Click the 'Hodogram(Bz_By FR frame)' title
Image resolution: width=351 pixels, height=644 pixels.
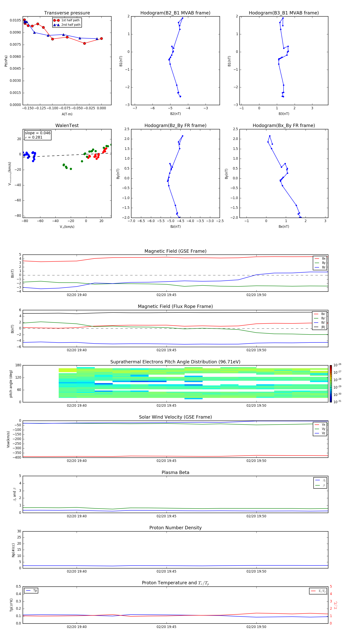[x=175, y=125]
